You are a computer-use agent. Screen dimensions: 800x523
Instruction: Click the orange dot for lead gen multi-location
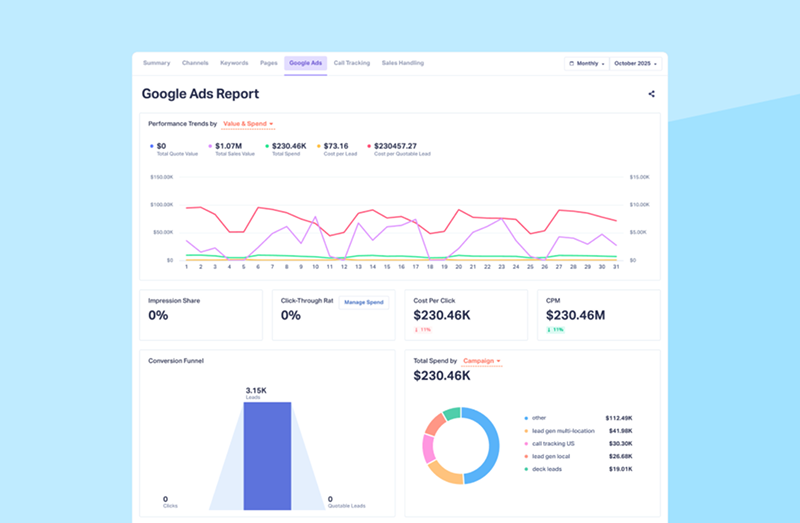click(526, 431)
